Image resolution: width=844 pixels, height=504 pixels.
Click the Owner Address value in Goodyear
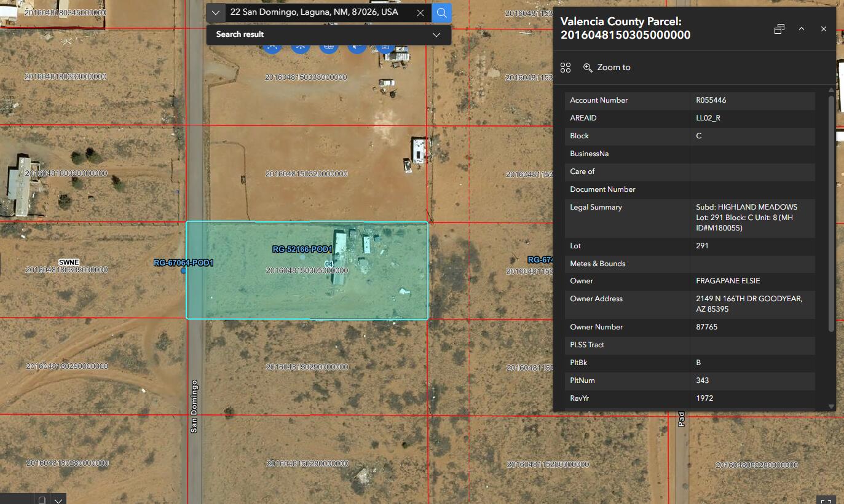749,304
